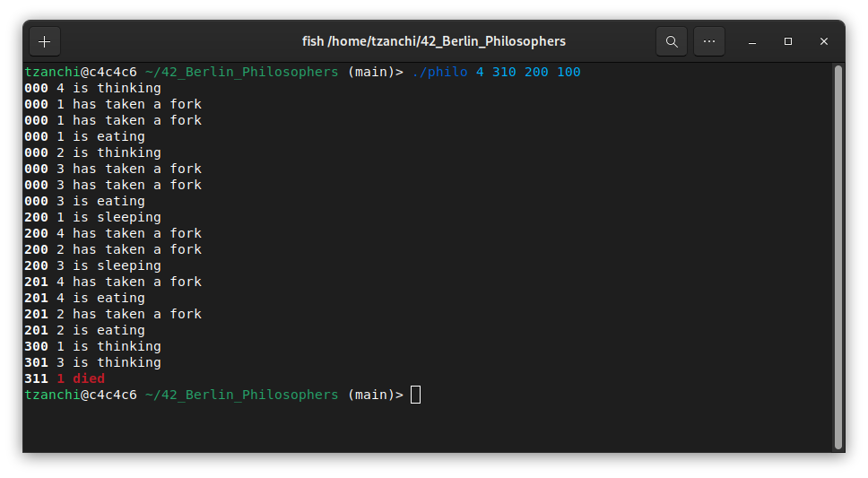Click the cursor at the bottom prompt
The image size is (868, 478).
tap(416, 395)
